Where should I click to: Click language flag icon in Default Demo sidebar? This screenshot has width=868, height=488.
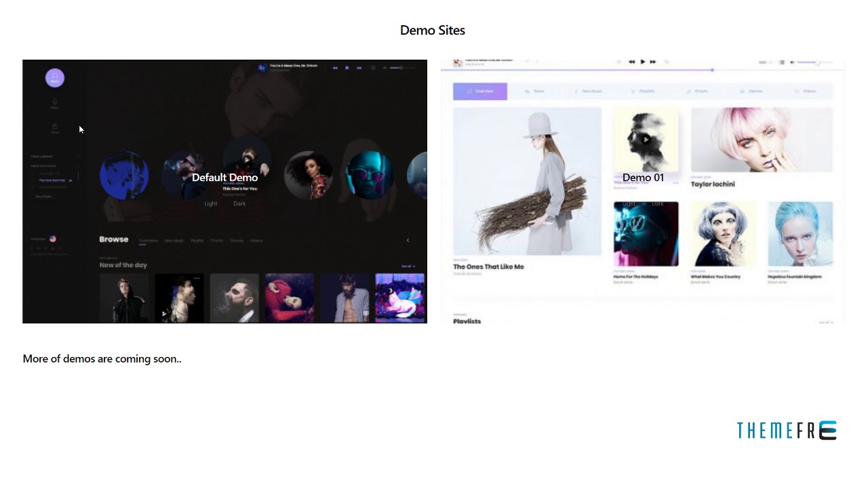click(x=53, y=239)
